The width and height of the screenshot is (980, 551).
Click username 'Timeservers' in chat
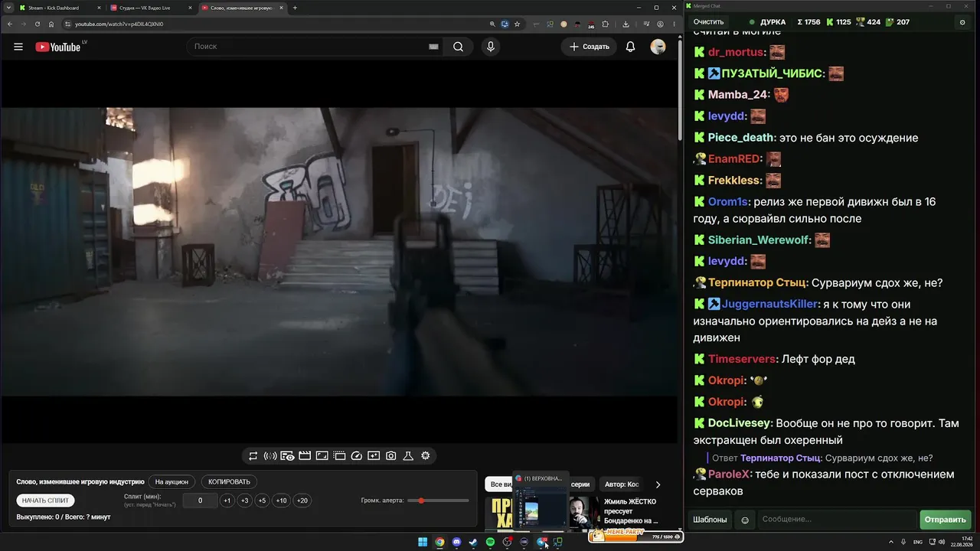(742, 359)
